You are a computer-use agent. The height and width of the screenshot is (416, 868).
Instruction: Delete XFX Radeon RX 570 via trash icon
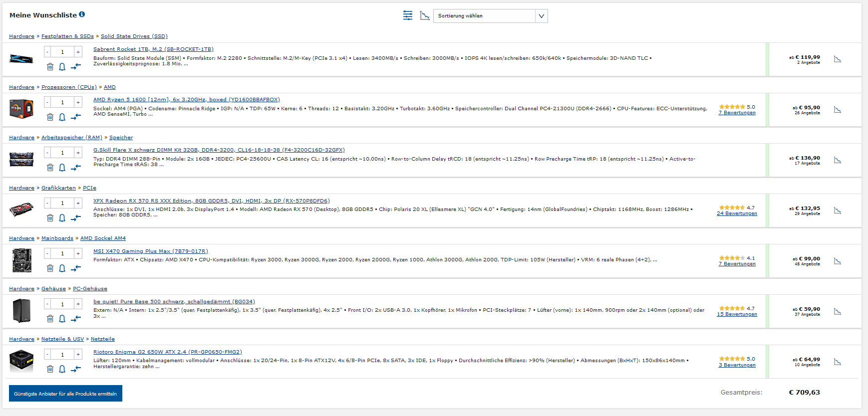click(x=50, y=217)
